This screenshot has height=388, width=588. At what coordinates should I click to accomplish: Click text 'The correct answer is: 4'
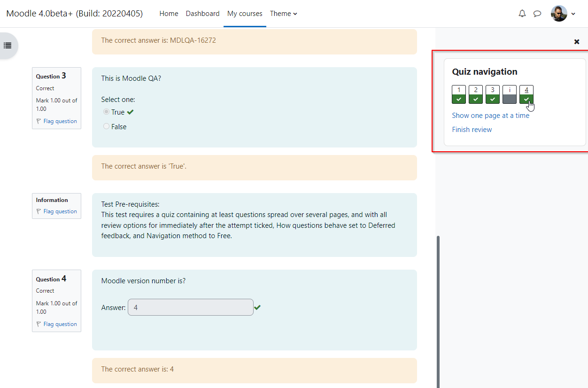click(x=138, y=369)
